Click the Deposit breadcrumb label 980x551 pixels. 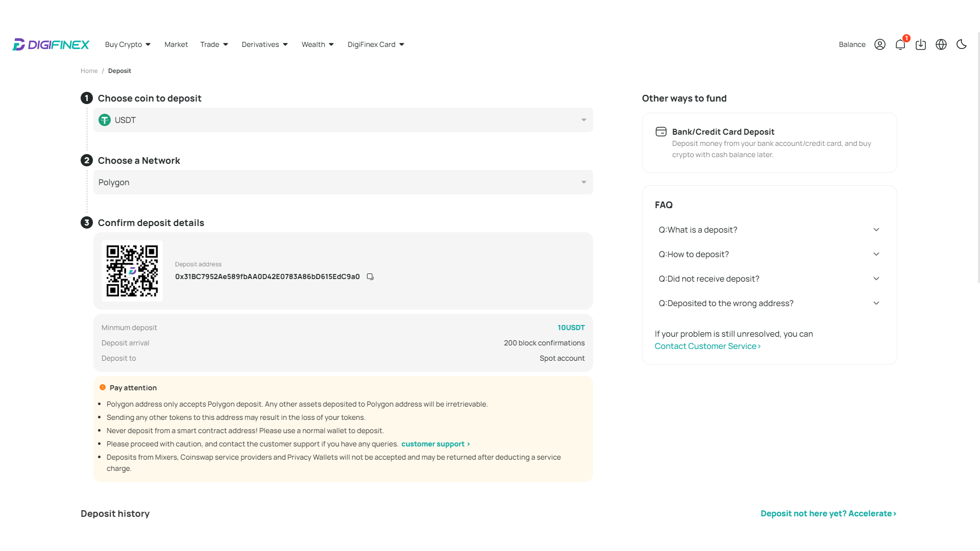tap(119, 71)
